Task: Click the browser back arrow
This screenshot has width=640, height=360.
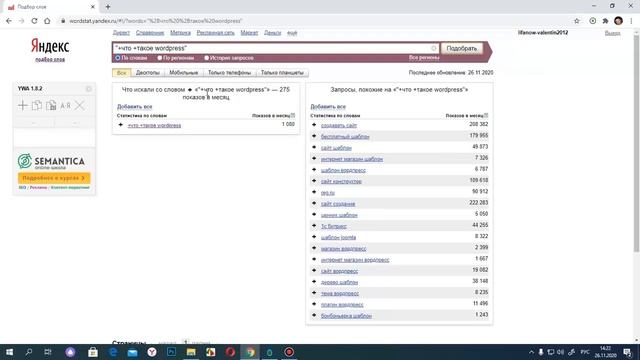Action: (x=9, y=21)
